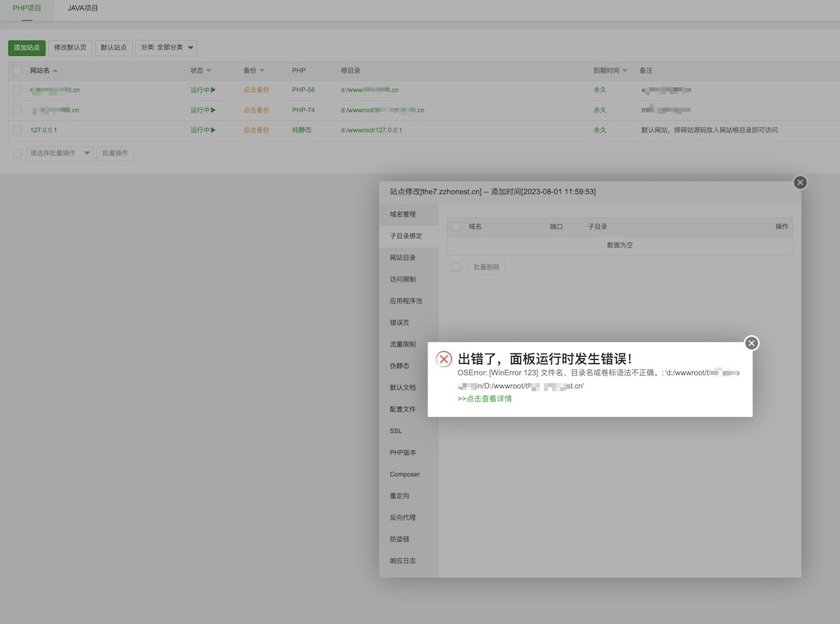
Task: Switch to the JAVA项目 tab
Action: coord(83,8)
